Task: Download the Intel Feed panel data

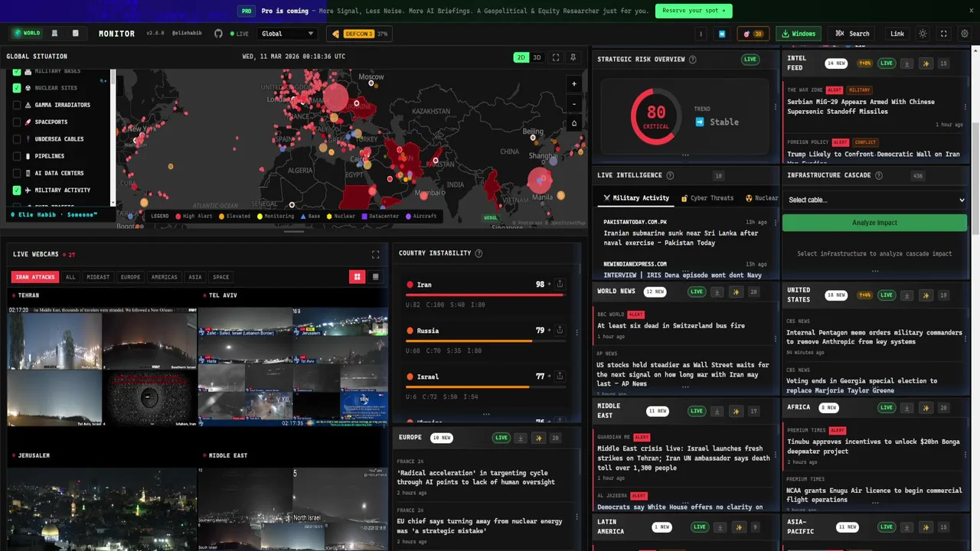Action: click(906, 64)
